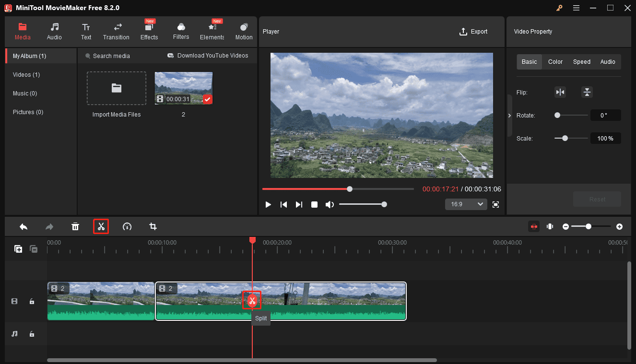Flip the video horizontally
This screenshot has width=636, height=364.
click(560, 92)
